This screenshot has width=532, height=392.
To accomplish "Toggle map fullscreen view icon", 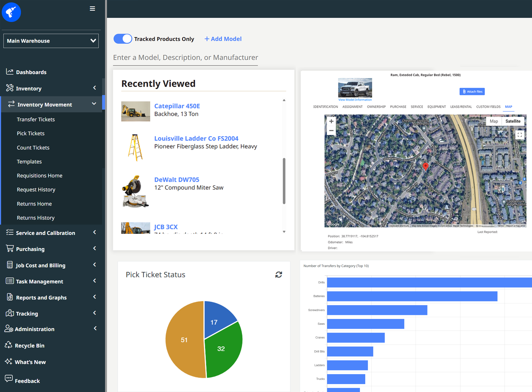I will coord(519,135).
